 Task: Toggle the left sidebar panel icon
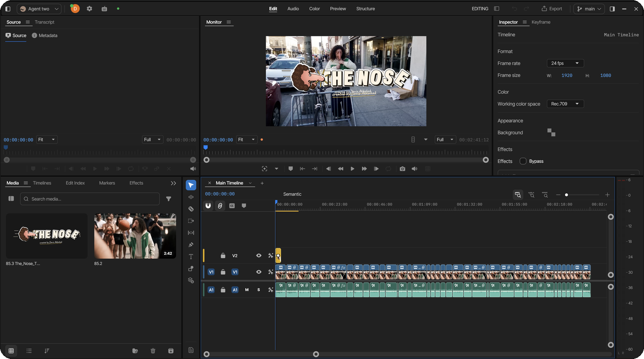pos(8,9)
